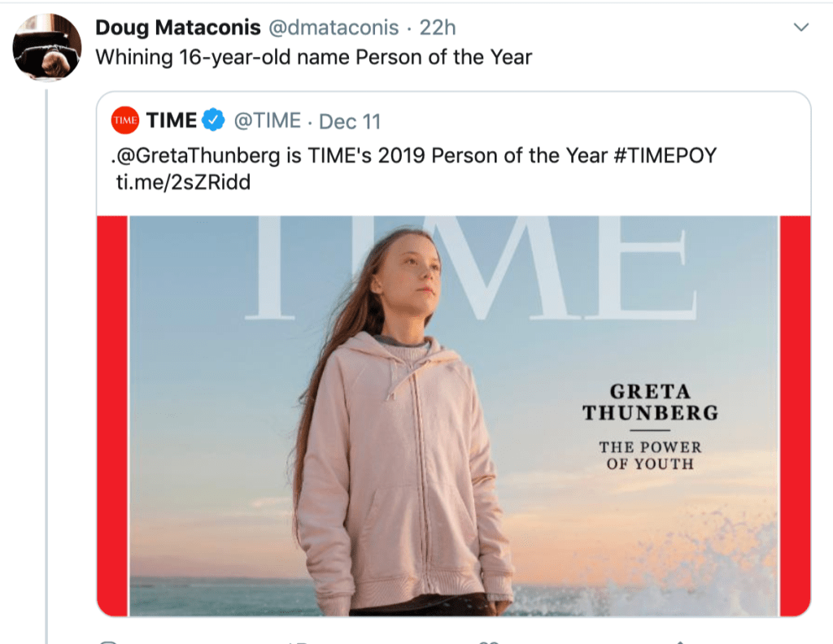Click the text 'Whining 16-year-old name Person of the Year'
The width and height of the screenshot is (833, 644).
click(314, 58)
